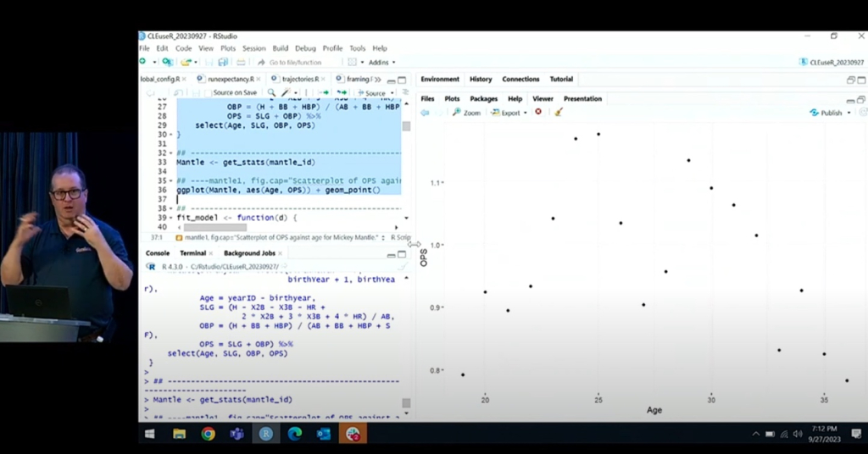Click the R Script file type selector
868x454 pixels.
400,237
